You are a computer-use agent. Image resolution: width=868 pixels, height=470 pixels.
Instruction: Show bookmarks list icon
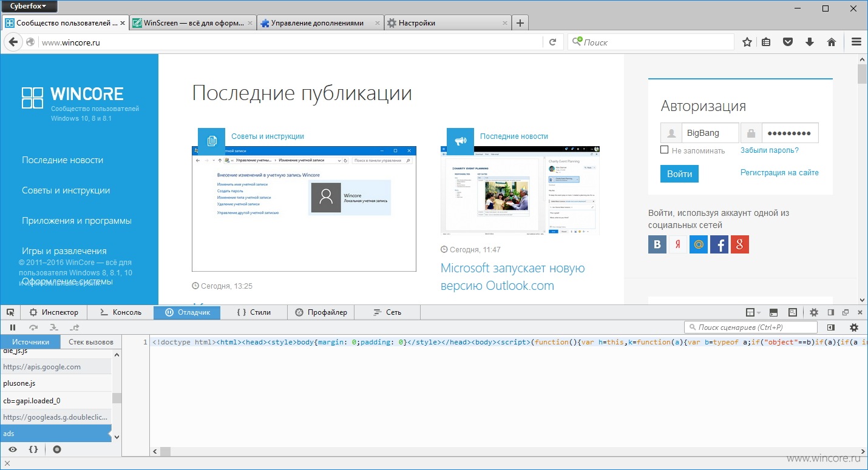pos(766,42)
